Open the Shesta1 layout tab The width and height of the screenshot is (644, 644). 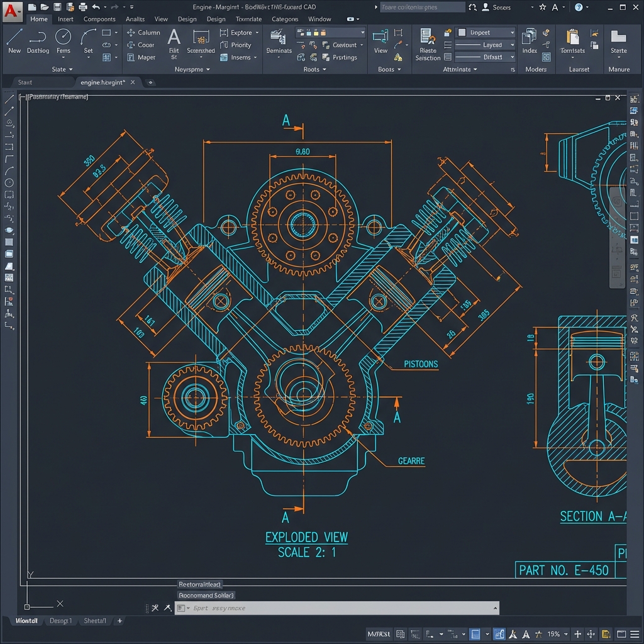(94, 621)
